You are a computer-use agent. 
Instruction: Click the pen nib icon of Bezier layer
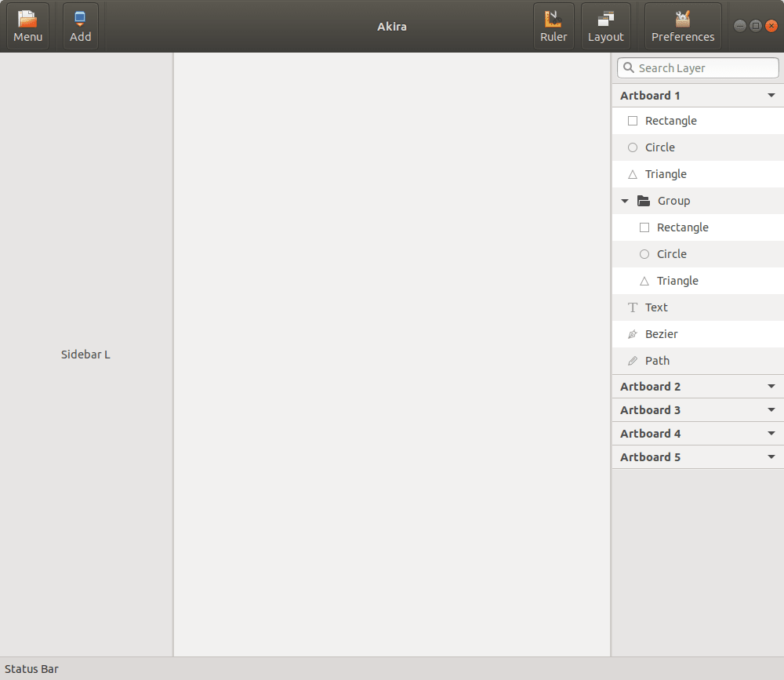pyautogui.click(x=633, y=334)
